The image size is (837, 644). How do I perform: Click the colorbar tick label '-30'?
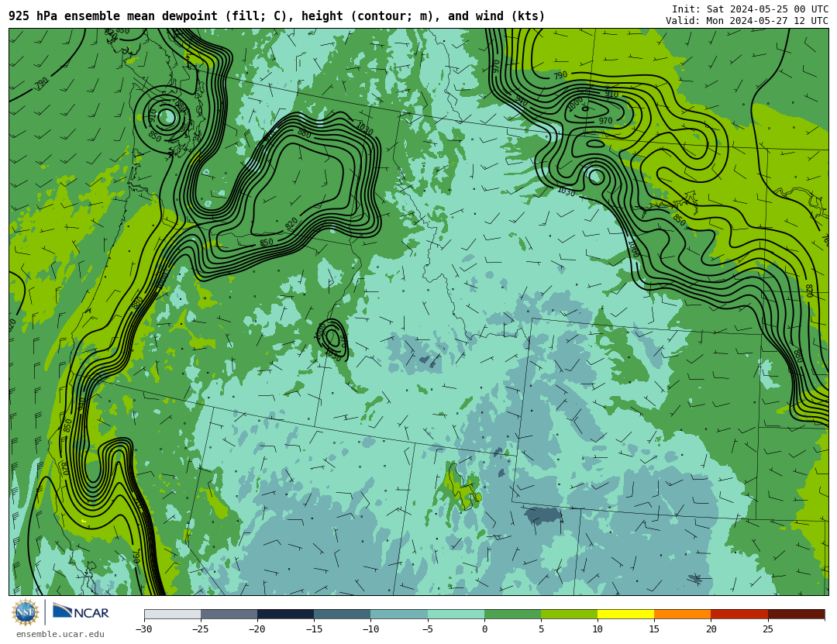[143, 629]
